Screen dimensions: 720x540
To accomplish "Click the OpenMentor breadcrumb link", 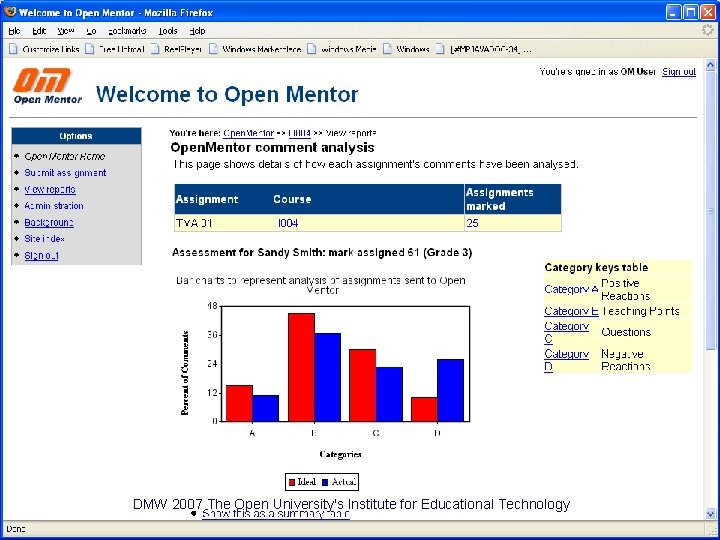I will [248, 133].
